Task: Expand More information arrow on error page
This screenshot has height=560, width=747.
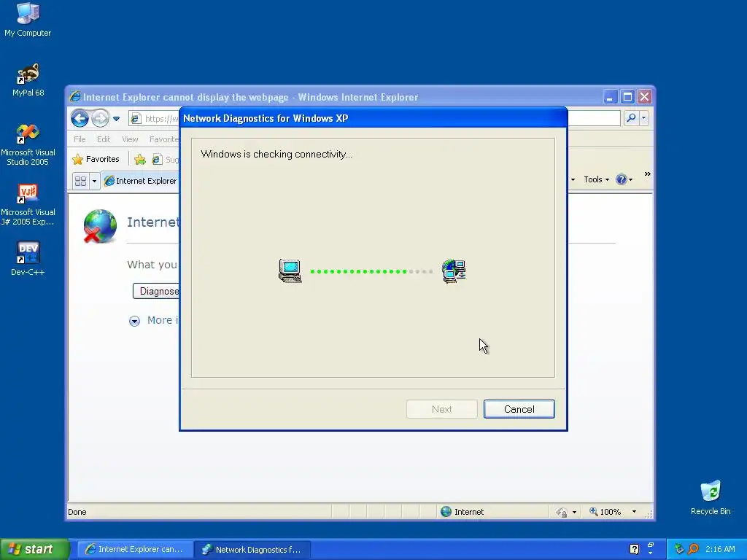Action: coord(134,321)
